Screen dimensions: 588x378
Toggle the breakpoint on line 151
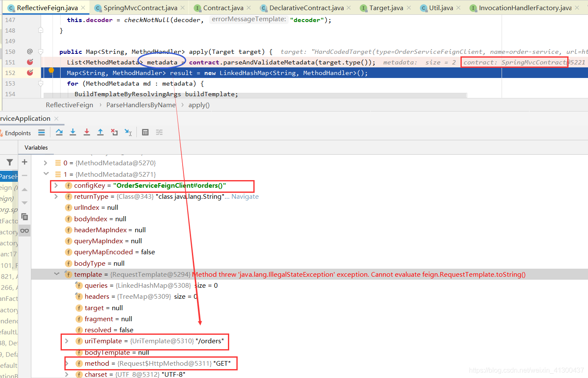click(30, 62)
